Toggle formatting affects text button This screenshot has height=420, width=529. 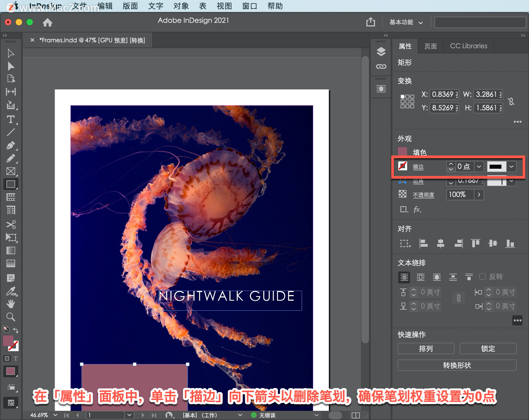[16, 358]
